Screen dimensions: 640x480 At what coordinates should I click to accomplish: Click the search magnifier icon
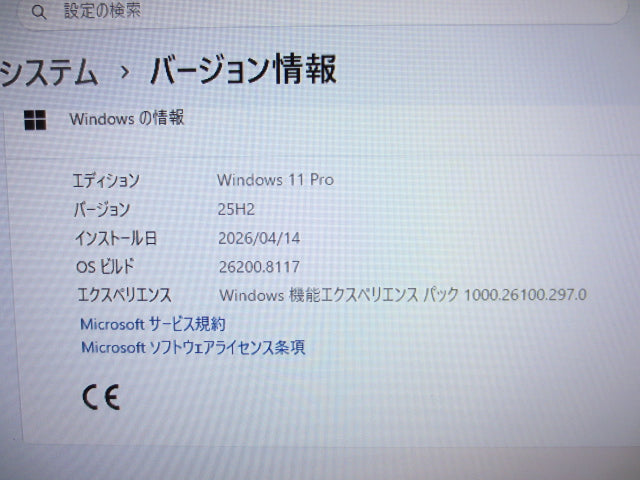tap(39, 12)
